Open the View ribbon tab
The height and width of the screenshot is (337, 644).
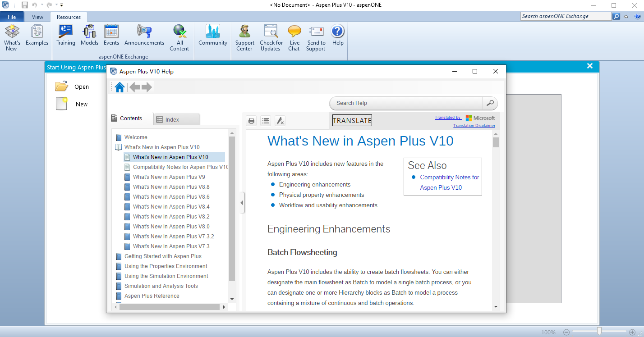(x=37, y=17)
